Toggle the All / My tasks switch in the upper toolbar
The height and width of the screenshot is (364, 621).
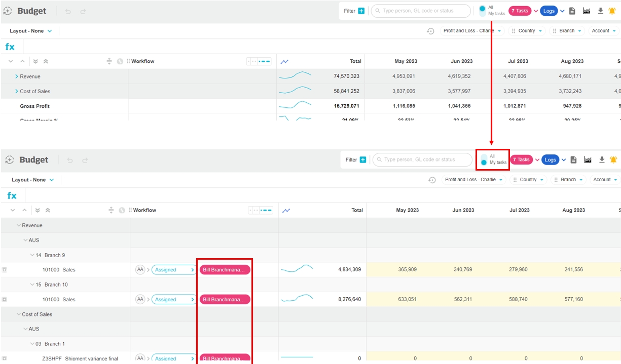tap(482, 11)
